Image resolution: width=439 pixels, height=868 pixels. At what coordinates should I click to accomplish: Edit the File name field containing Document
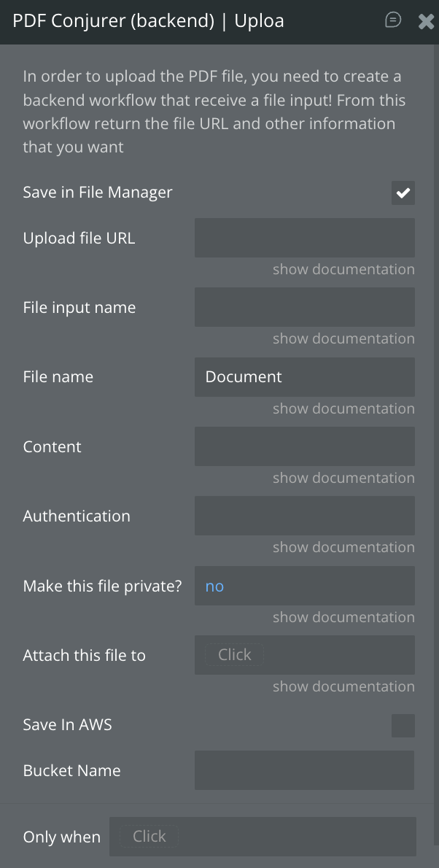[x=304, y=377]
